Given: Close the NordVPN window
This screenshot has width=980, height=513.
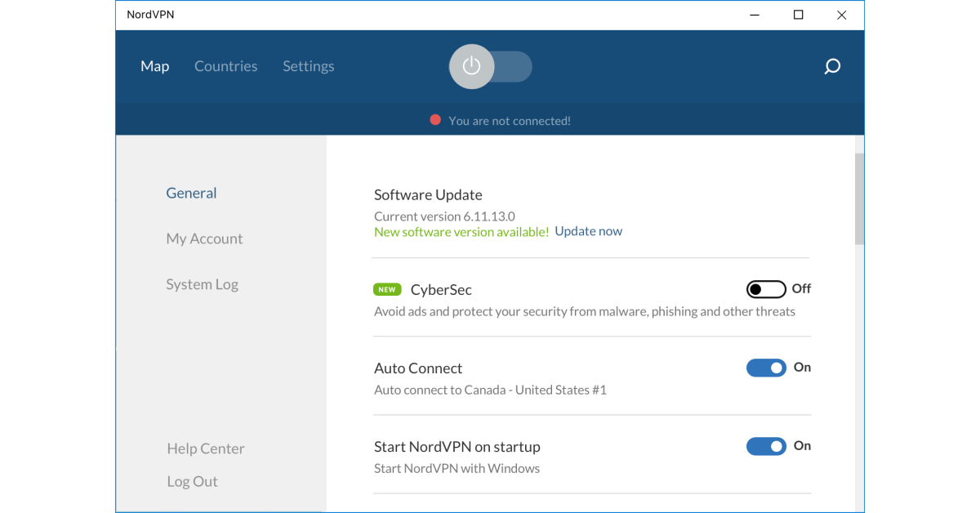Looking at the screenshot, I should 842,15.
